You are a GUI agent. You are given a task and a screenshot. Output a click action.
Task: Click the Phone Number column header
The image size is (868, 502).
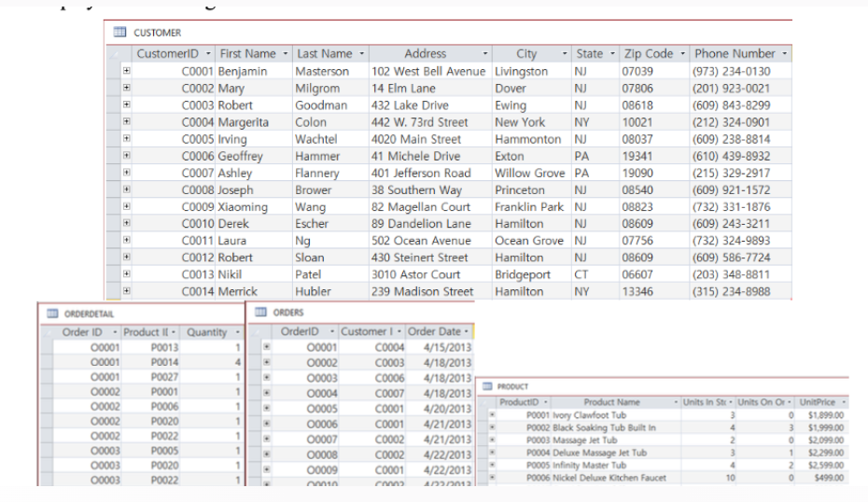tap(740, 54)
